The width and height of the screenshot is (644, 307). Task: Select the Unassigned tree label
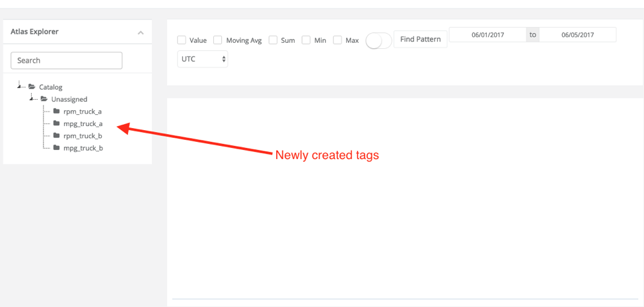tap(69, 99)
